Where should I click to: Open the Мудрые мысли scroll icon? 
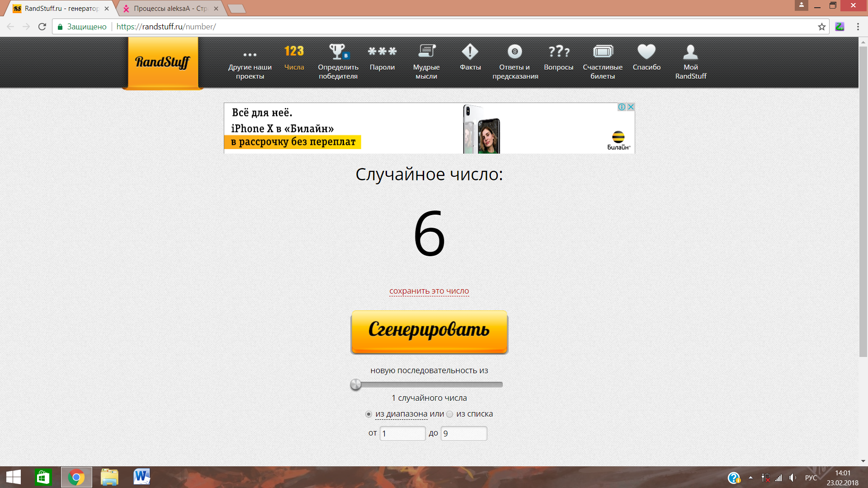tap(426, 52)
